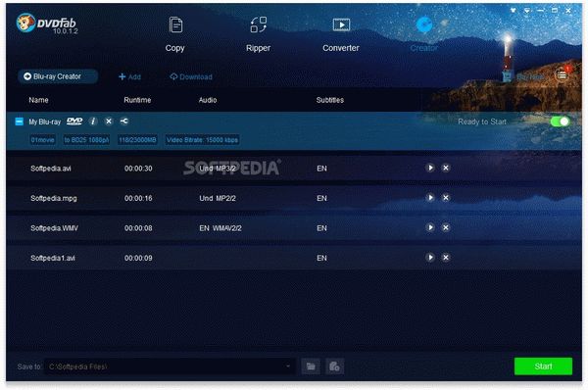
Task: Click runtime 00:00:09 of Softpedia1.avi
Action: coord(138,259)
